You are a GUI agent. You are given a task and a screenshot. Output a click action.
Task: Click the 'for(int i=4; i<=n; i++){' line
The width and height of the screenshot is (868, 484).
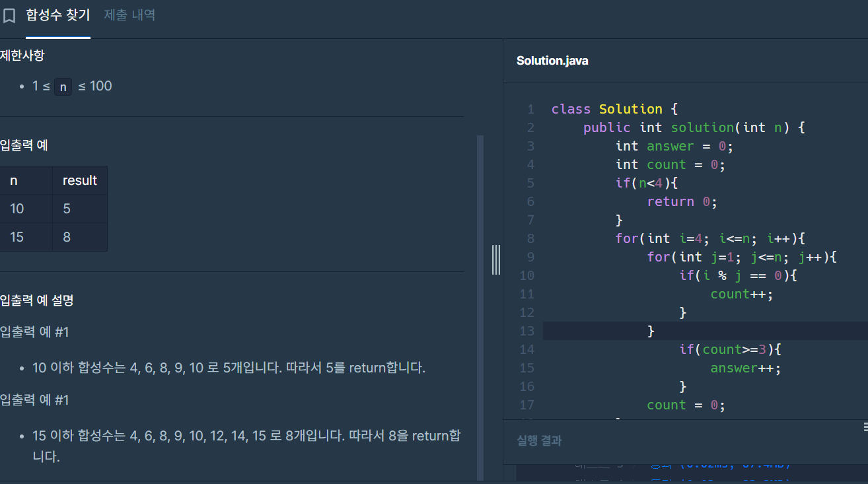710,238
